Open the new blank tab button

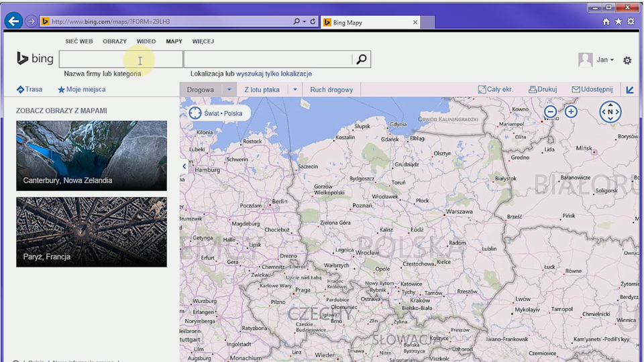[427, 23]
